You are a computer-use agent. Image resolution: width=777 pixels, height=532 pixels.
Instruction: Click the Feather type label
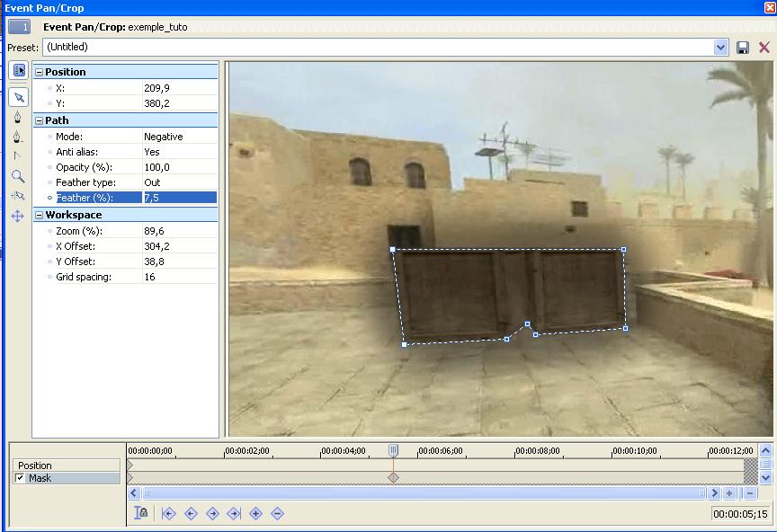pyautogui.click(x=85, y=182)
